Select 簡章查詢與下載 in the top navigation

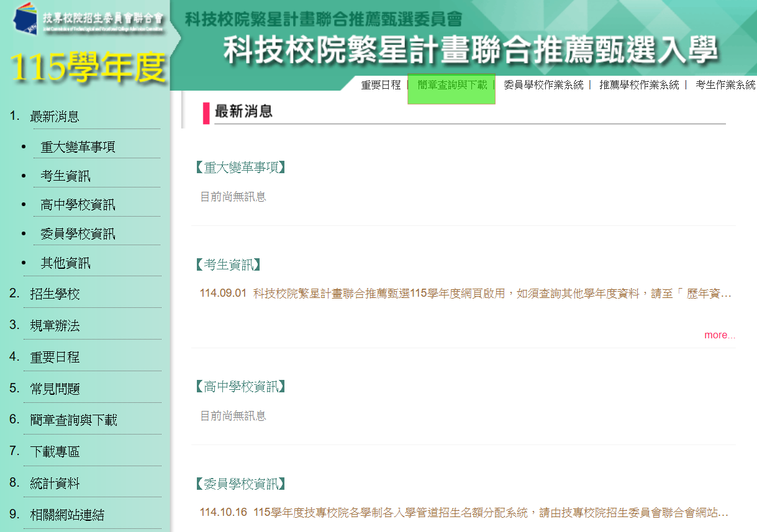click(x=452, y=85)
